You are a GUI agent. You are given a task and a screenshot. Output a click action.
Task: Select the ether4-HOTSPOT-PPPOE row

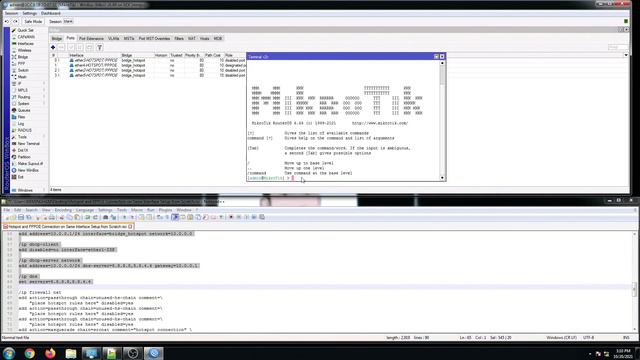tap(149, 65)
